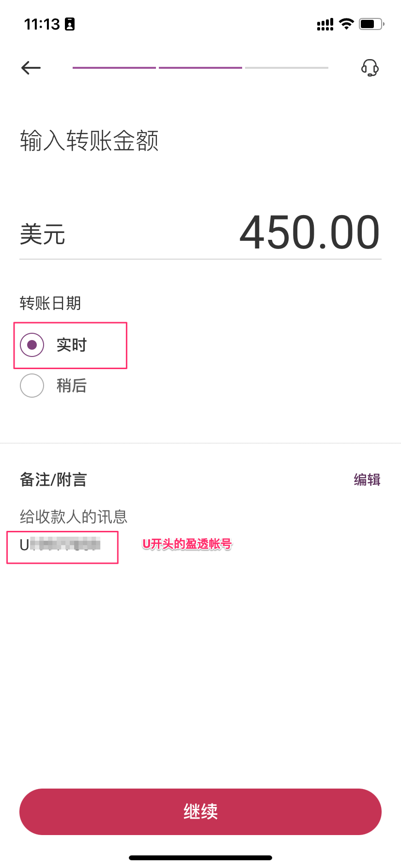
Task: Tap the Wi-Fi status icon
Action: point(346,24)
